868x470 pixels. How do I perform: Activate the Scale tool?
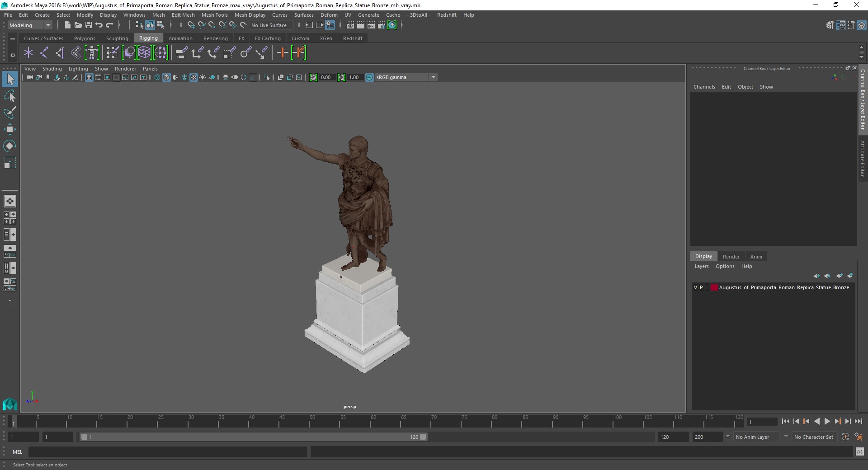pos(10,163)
